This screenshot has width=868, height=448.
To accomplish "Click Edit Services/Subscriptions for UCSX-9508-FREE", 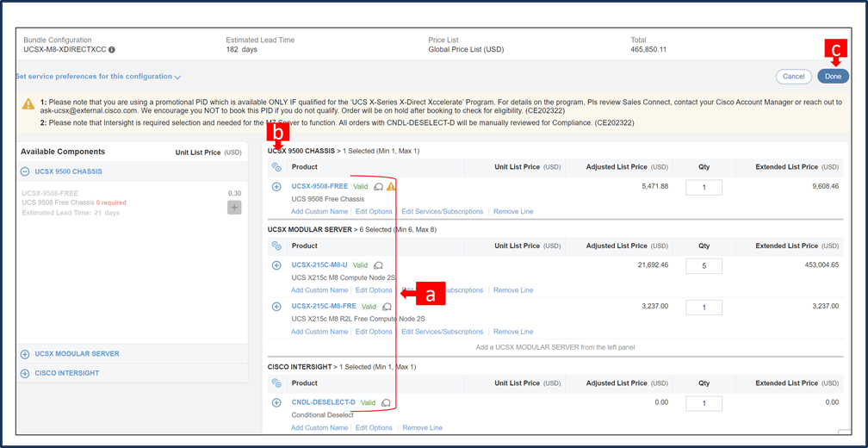I will pyautogui.click(x=443, y=212).
